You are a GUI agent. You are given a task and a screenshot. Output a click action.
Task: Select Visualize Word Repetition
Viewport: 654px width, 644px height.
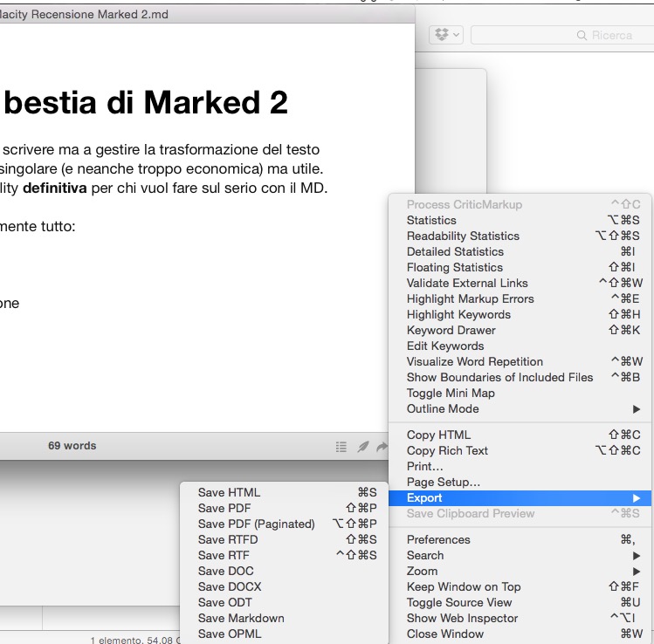pyautogui.click(x=520, y=361)
